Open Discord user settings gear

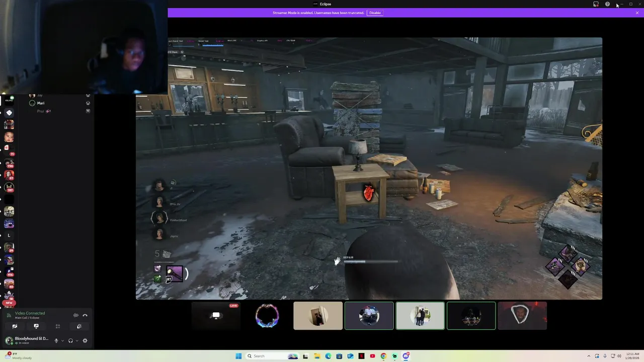click(x=85, y=340)
